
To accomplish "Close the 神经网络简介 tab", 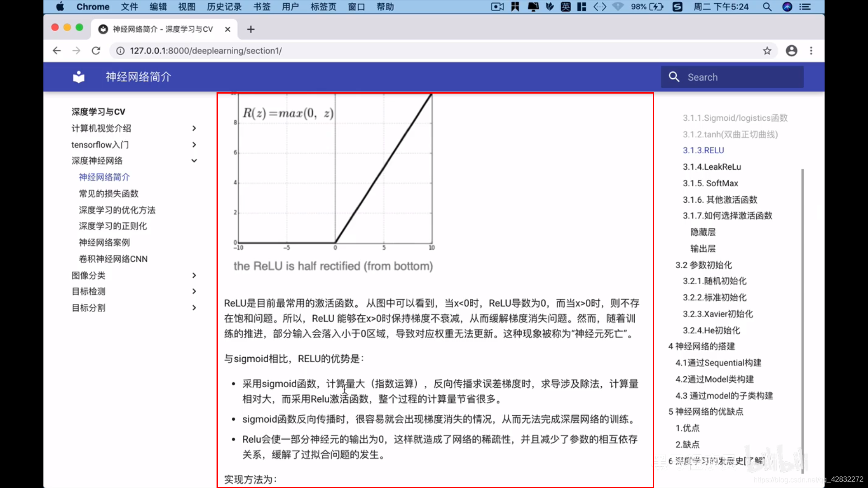I will click(228, 29).
